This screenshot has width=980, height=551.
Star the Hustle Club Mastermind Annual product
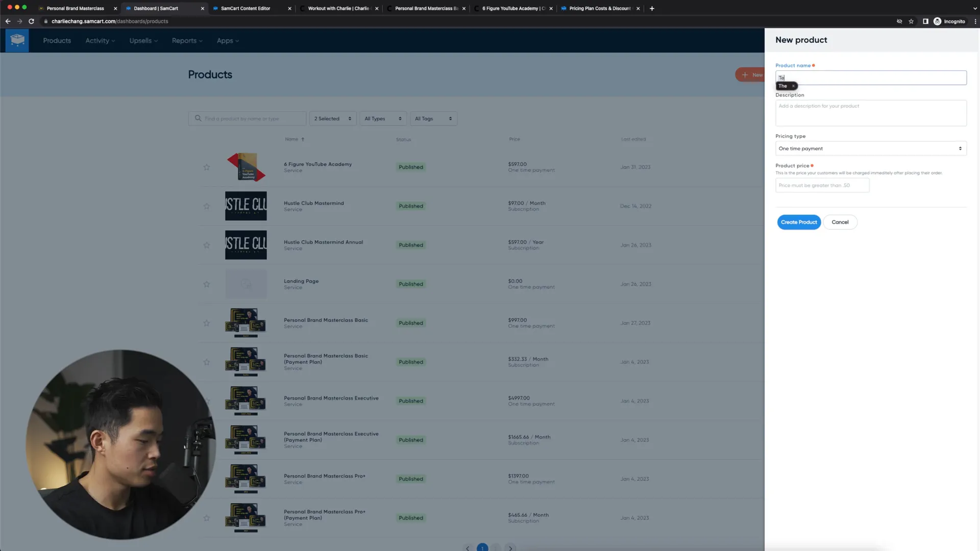coord(207,245)
